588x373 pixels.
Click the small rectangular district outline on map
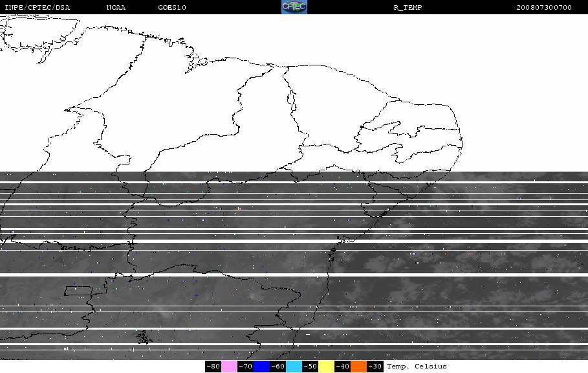click(78, 291)
